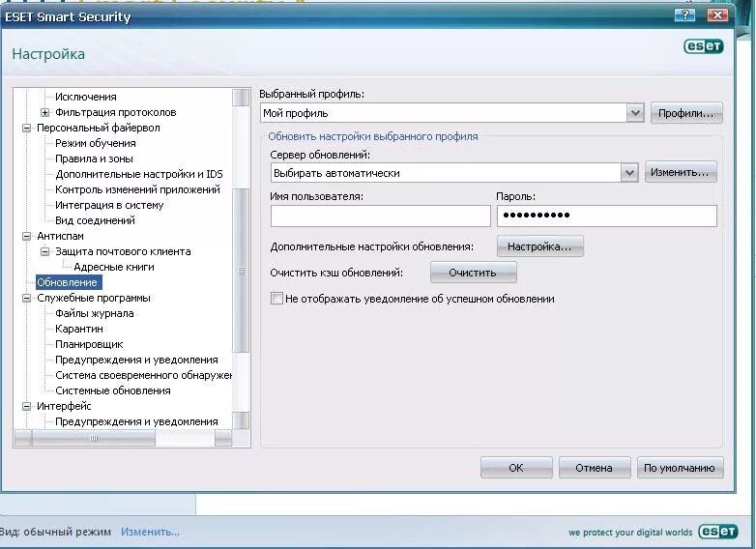Open the Сервер обновлений dropdown
The width and height of the screenshot is (756, 549).
click(629, 173)
